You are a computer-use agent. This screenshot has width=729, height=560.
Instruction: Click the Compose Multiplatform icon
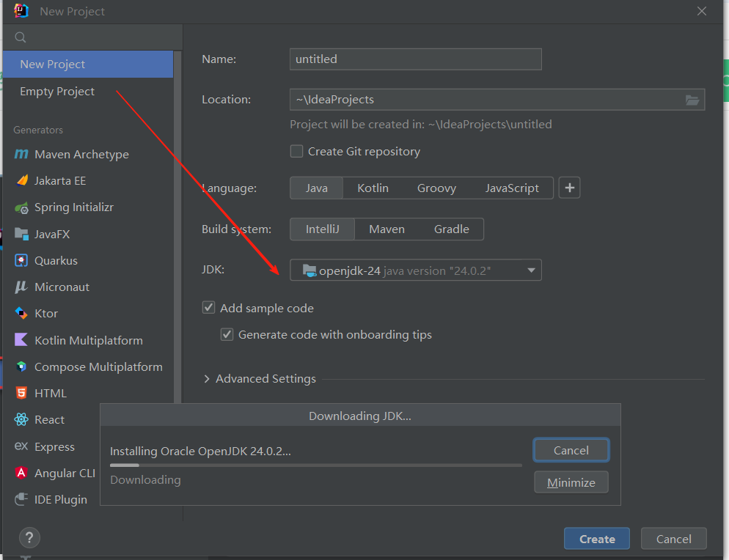click(21, 366)
